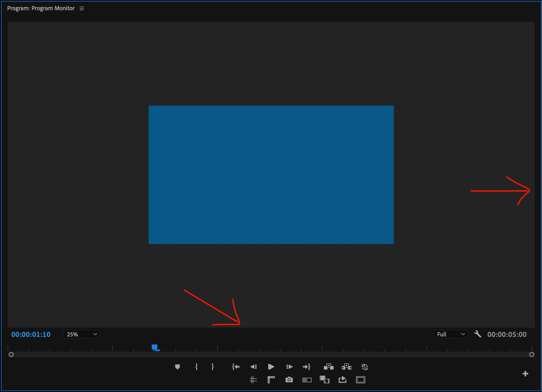The image size is (542, 392).
Task: Select the Program Monitor panel tab
Action: coord(41,8)
